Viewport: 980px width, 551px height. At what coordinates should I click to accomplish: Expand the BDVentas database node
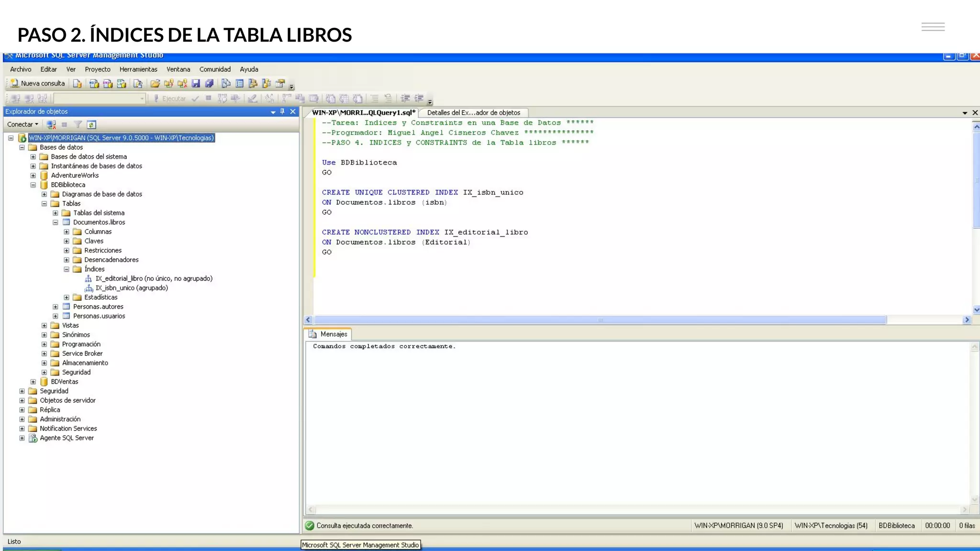click(33, 382)
